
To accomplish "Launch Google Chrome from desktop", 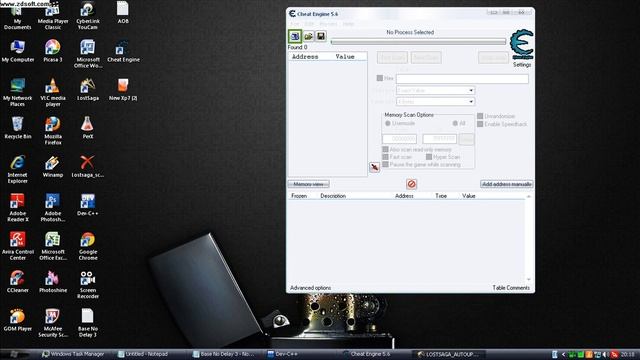I will pos(88,246).
